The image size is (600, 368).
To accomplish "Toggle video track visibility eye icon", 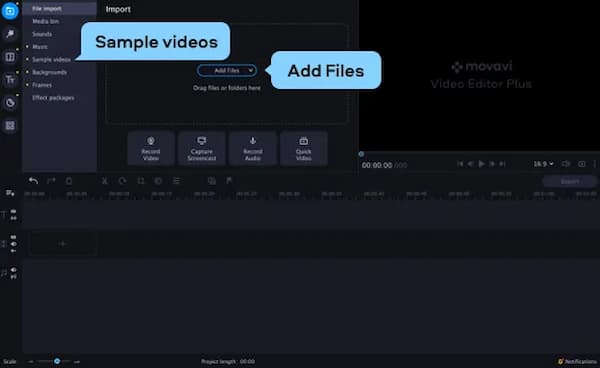I will [x=13, y=244].
